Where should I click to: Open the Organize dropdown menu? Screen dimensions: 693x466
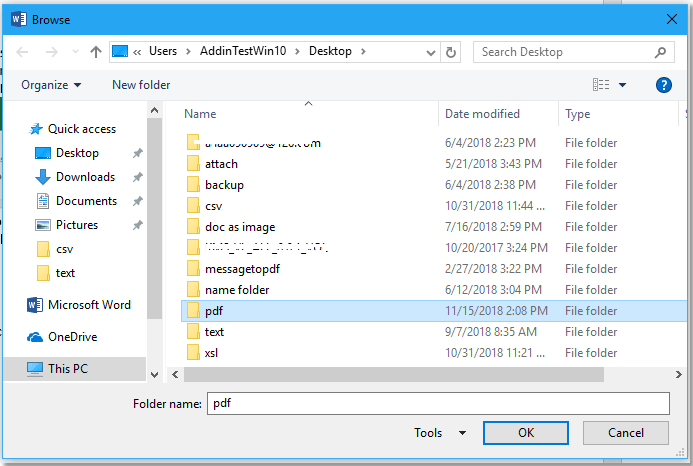point(51,85)
